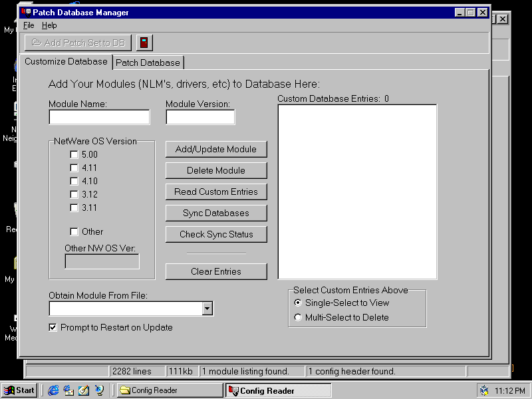The height and width of the screenshot is (399, 532).
Task: Check the Other OS version checkbox
Action: [x=74, y=231]
